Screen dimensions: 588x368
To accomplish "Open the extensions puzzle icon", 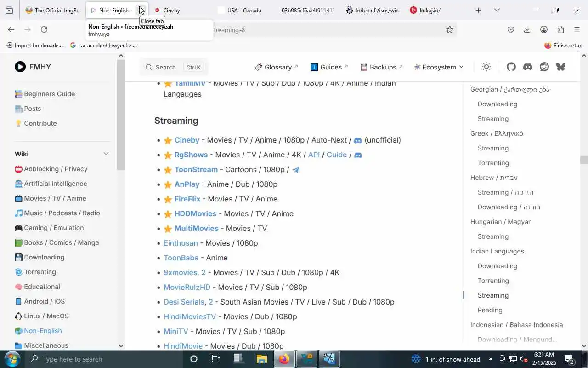I will [x=560, y=29].
